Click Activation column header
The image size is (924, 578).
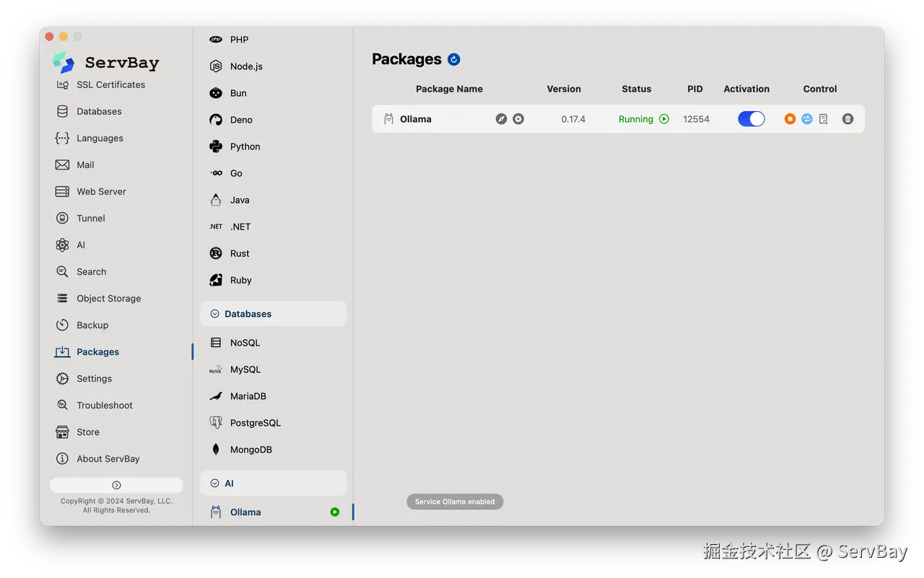pyautogui.click(x=746, y=89)
